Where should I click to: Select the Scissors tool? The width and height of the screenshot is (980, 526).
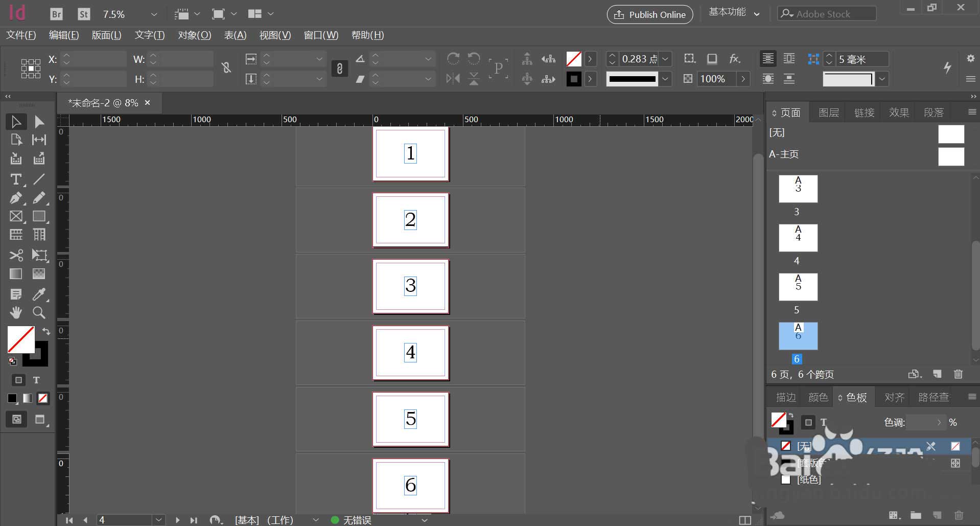point(16,255)
